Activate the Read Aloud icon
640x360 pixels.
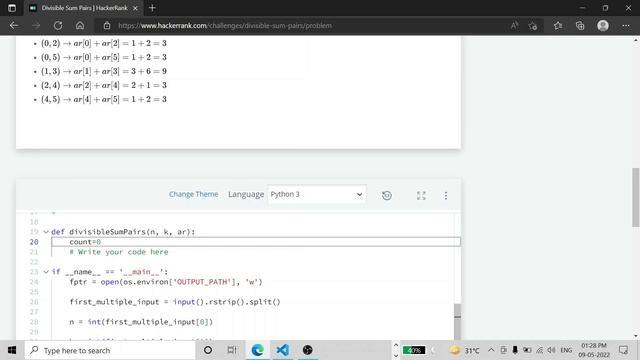point(514,25)
